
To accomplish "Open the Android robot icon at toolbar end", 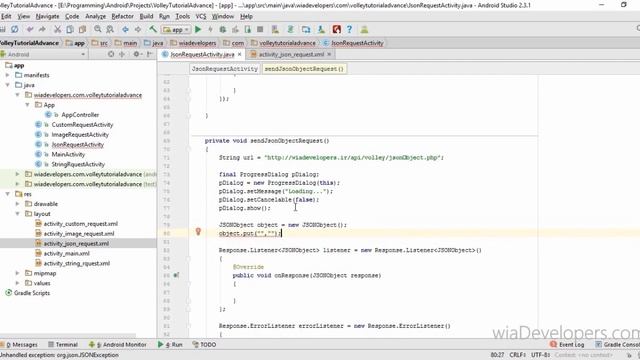I will tap(364, 29).
